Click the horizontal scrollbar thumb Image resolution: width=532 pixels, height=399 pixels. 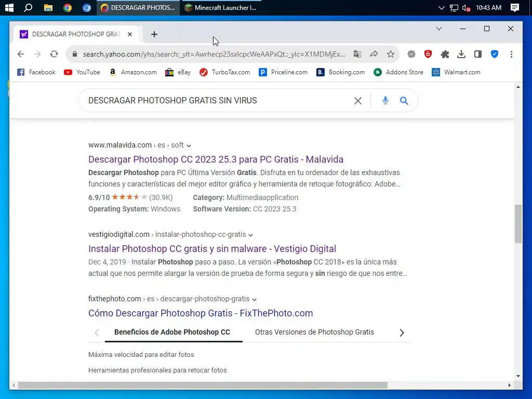[x=203, y=385]
